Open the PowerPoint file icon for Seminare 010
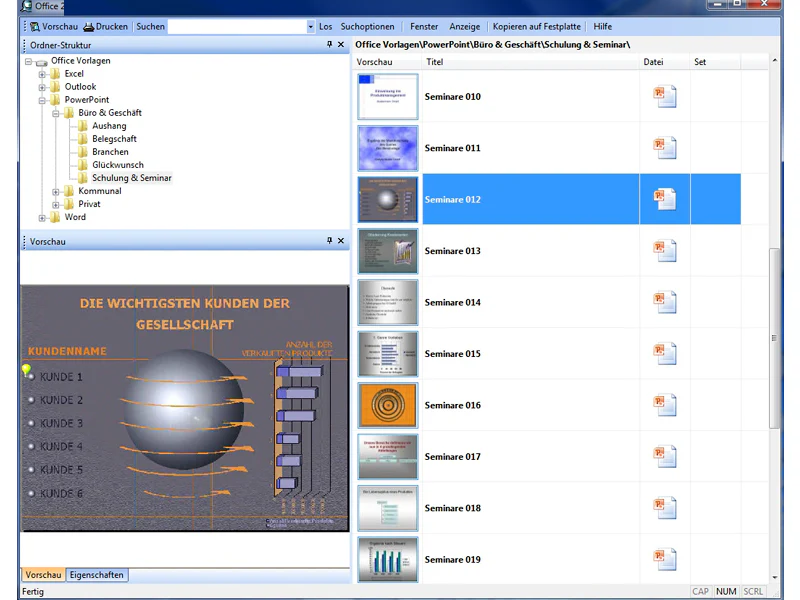The height and width of the screenshot is (600, 800). pos(665,96)
